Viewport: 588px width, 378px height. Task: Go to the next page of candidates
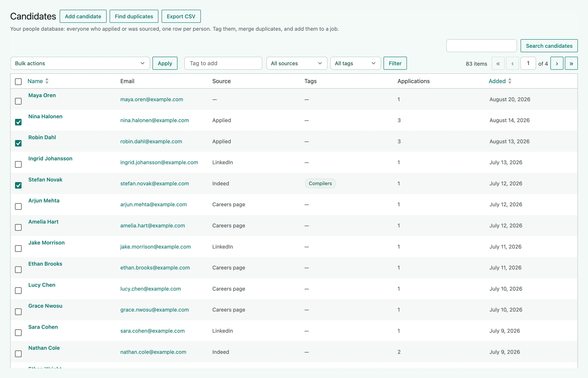557,63
